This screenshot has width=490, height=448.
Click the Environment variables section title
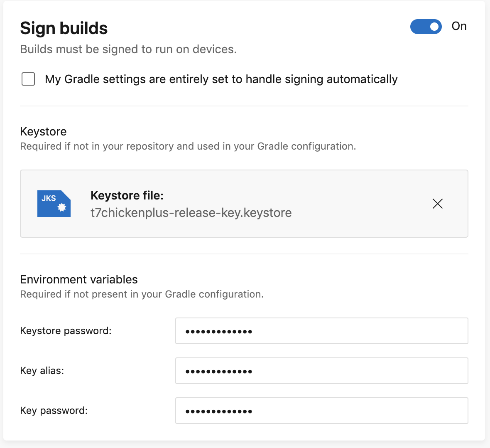click(x=79, y=279)
